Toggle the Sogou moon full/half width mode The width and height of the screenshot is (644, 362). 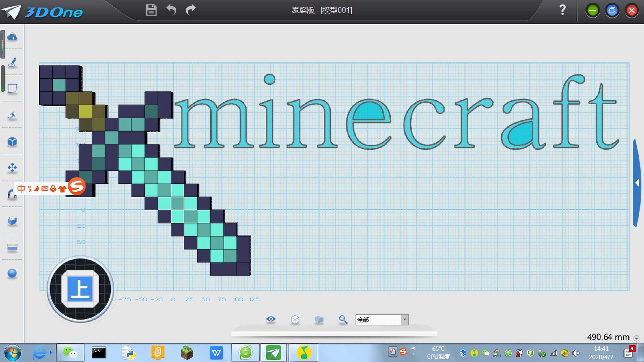[36, 189]
